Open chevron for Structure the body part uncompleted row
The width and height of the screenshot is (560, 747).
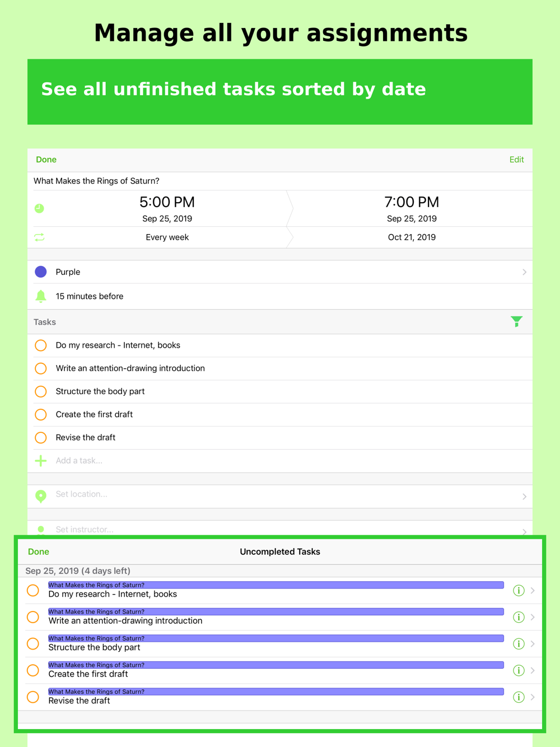(x=533, y=644)
